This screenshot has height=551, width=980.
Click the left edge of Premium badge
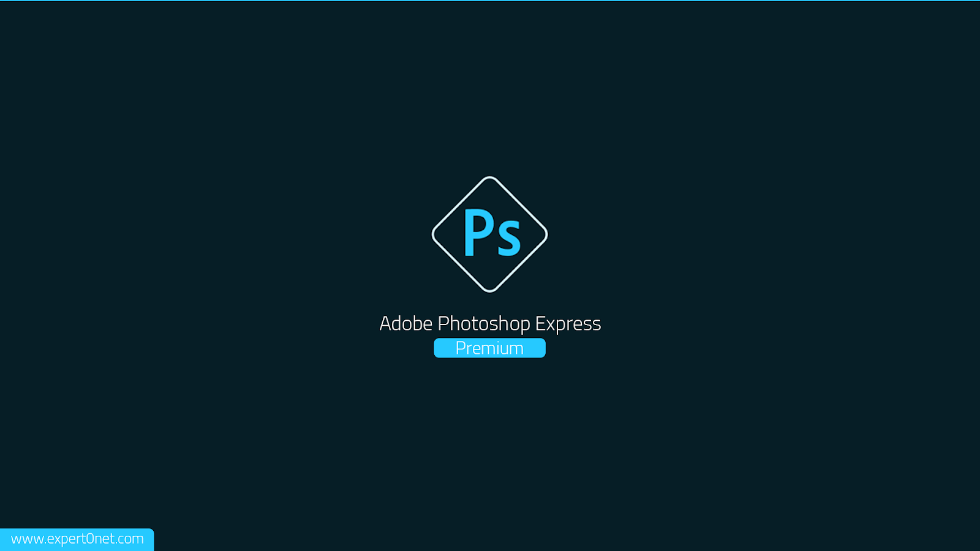pyautogui.click(x=436, y=348)
